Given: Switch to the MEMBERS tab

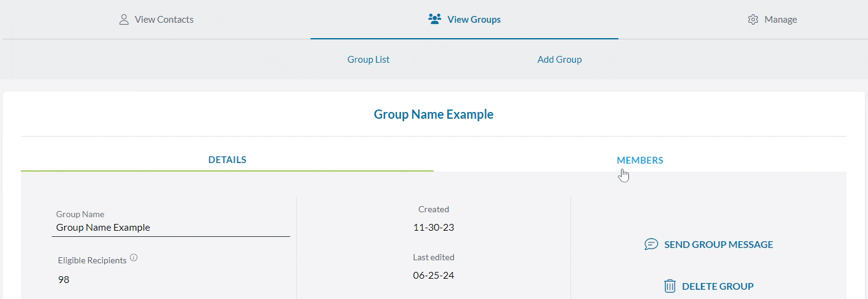Looking at the screenshot, I should pos(640,160).
